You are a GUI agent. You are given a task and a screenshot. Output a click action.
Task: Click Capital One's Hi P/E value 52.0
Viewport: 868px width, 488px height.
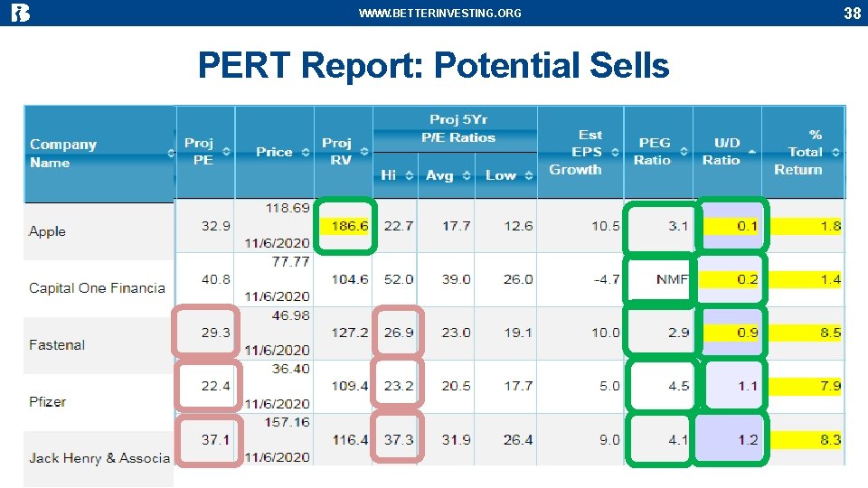399,279
